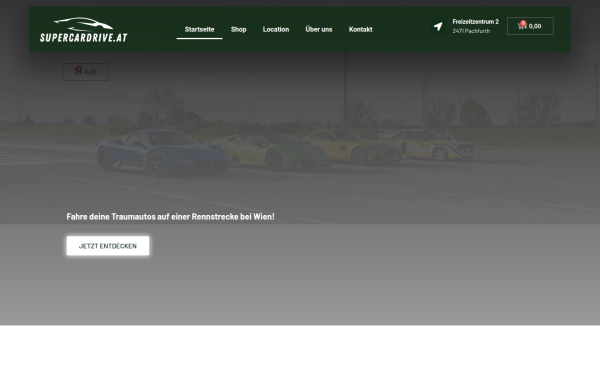600x375 pixels.
Task: Click the faded cart button below the logo
Action: tap(85, 72)
